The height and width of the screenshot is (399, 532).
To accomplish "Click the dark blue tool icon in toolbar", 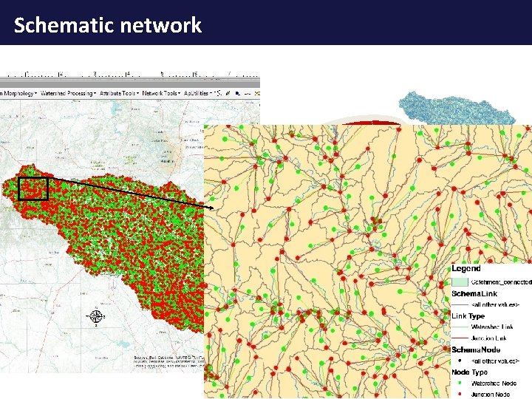I will (x=238, y=93).
